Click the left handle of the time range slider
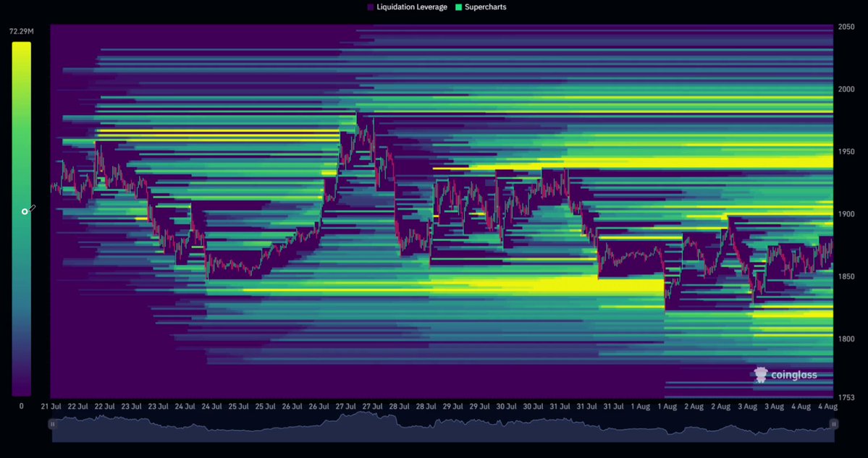The height and width of the screenshot is (458, 868). coord(53,424)
